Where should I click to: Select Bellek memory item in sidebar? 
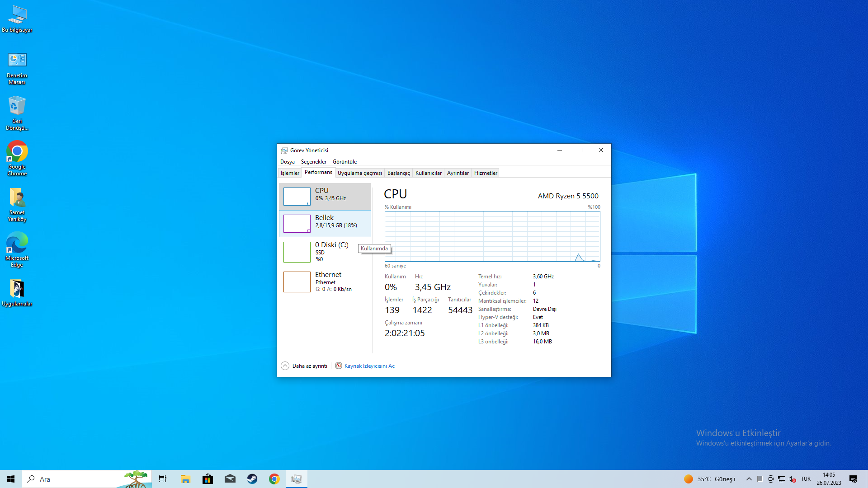point(325,224)
